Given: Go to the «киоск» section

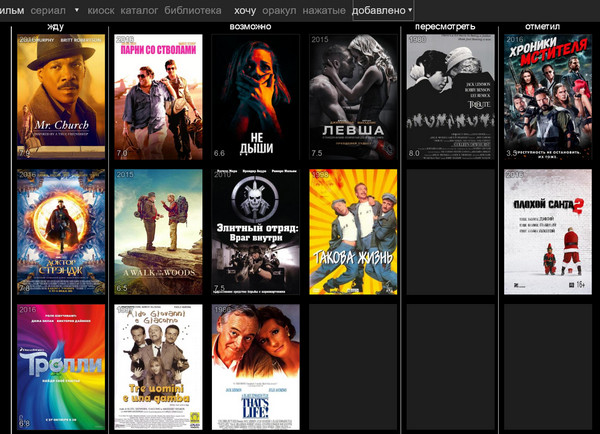Looking at the screenshot, I should click(101, 10).
